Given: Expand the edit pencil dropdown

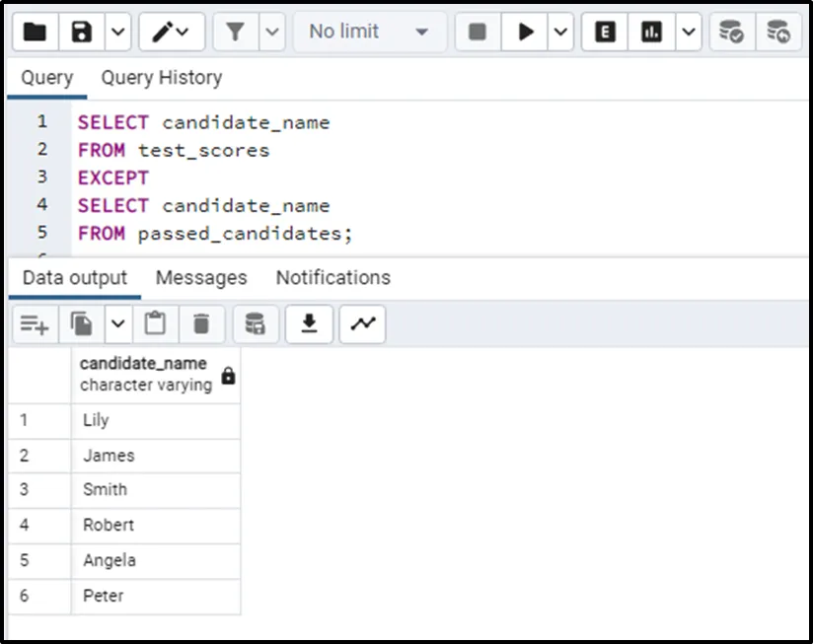Looking at the screenshot, I should [x=172, y=33].
